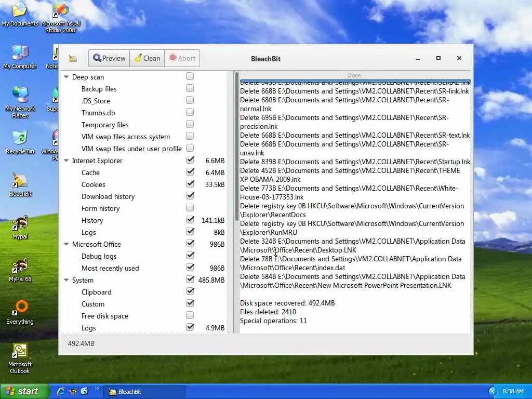Open the BleachBit application menu icon
Viewport: 532px width, 399px height.
73,58
